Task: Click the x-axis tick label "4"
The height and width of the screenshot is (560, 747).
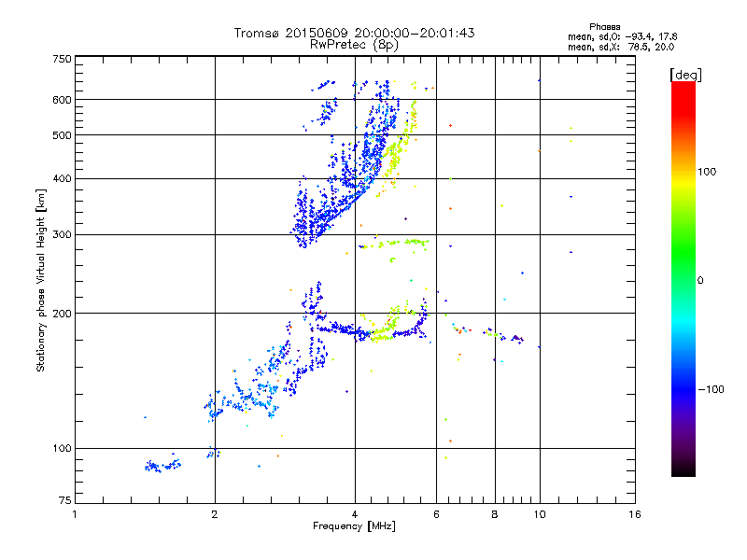Action: tap(355, 514)
